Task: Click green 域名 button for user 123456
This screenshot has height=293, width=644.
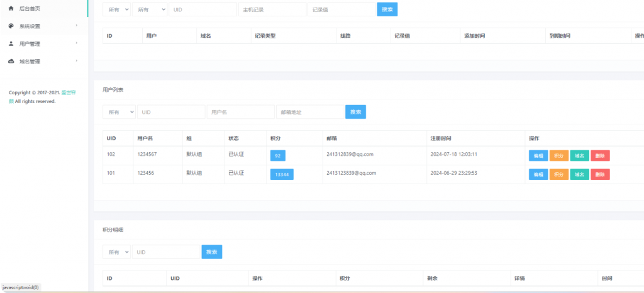Action: point(579,174)
